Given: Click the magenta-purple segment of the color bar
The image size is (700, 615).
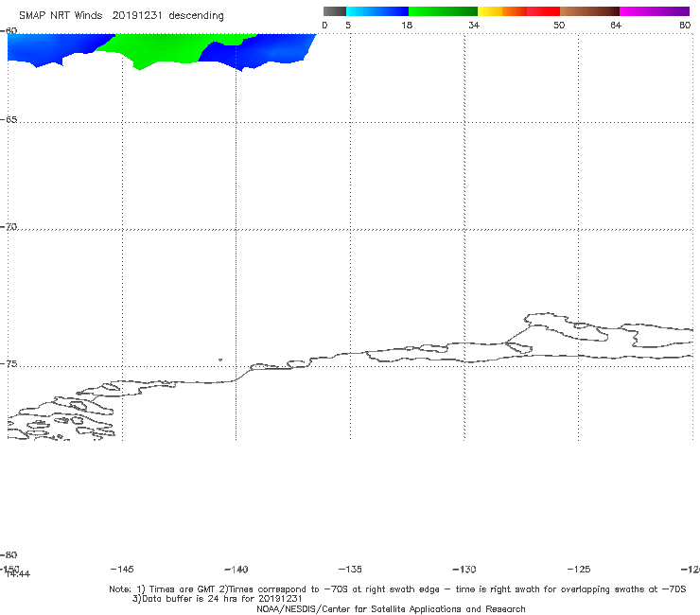Looking at the screenshot, I should pos(655,11).
